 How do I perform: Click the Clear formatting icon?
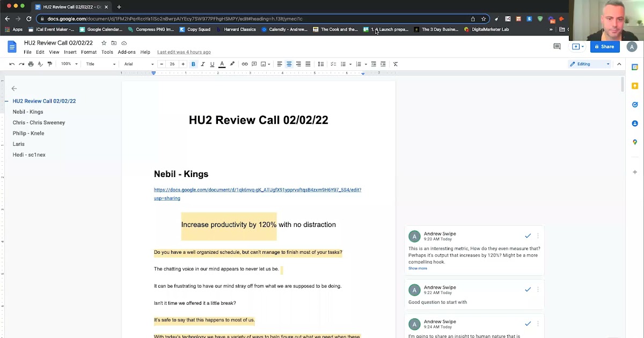pyautogui.click(x=396, y=64)
